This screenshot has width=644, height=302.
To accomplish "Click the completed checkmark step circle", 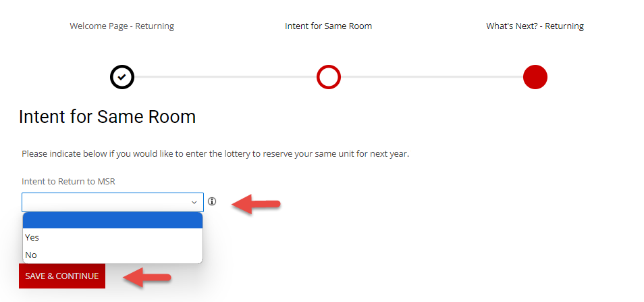I will tap(122, 77).
